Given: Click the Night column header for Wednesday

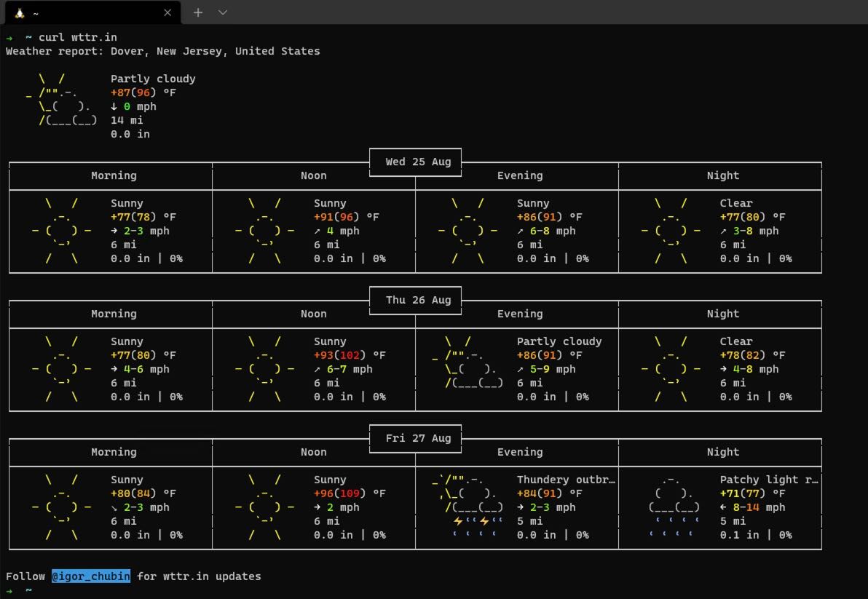Looking at the screenshot, I should click(x=722, y=175).
